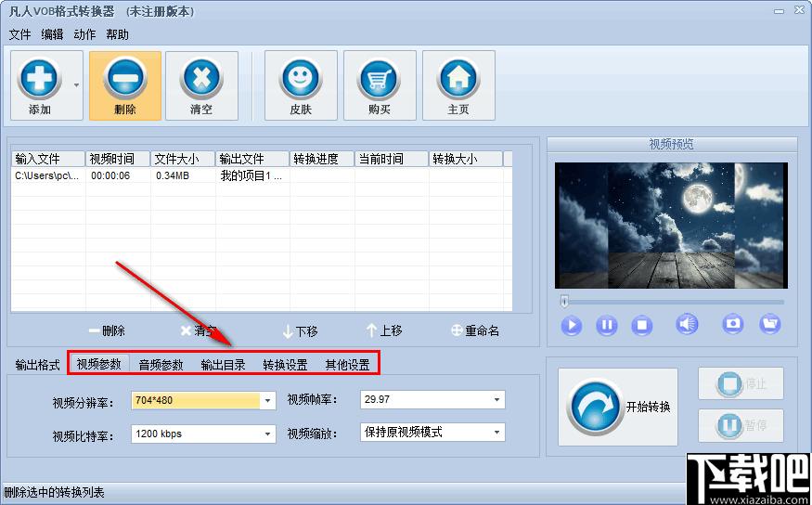Click the 视频时间 column header
The image size is (812, 505).
tap(118, 159)
